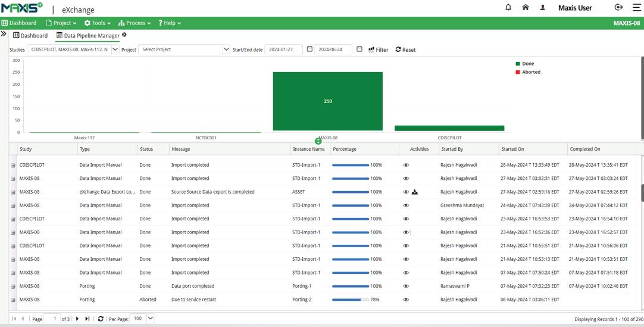This screenshot has height=327, width=644.
Task: Go to home via house icon
Action: 526,7
